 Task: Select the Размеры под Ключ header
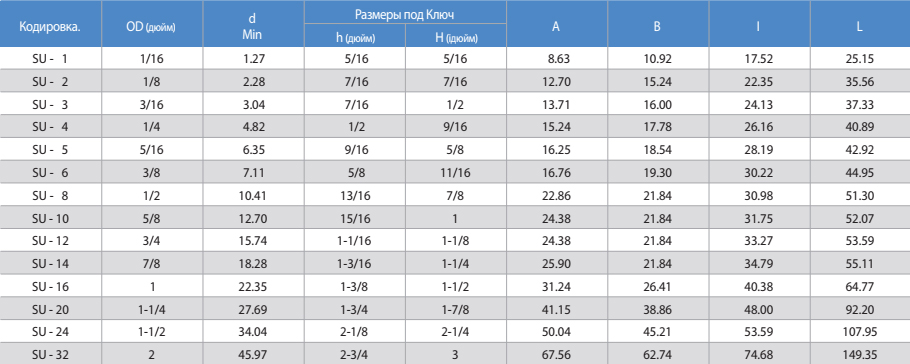pos(405,12)
